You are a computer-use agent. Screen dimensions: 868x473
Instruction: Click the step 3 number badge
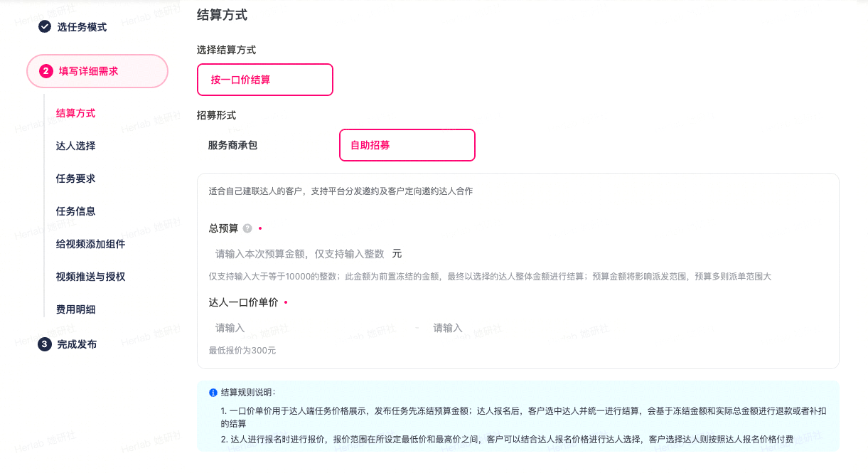(45, 344)
